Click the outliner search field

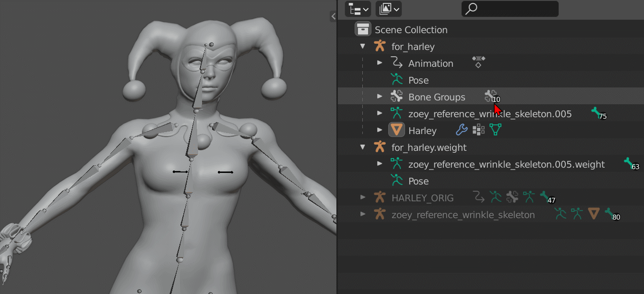510,9
